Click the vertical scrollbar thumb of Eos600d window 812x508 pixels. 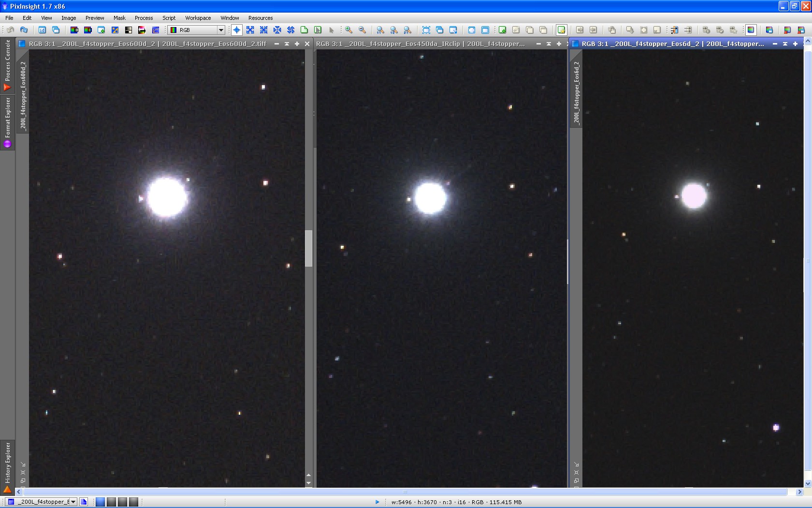point(308,248)
